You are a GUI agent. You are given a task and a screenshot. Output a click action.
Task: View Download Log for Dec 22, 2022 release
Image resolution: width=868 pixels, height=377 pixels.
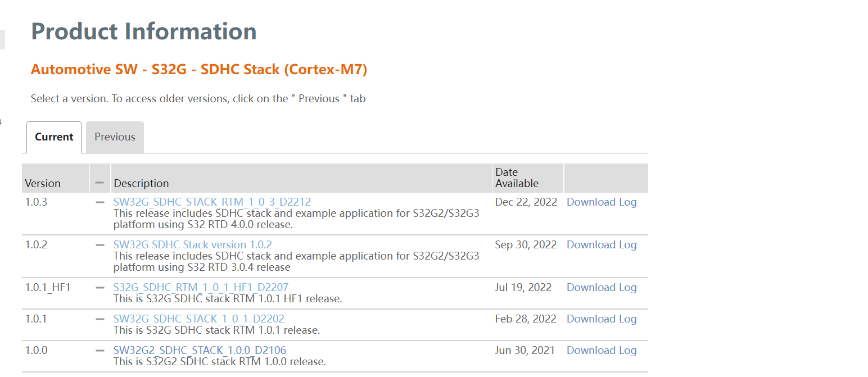601,202
